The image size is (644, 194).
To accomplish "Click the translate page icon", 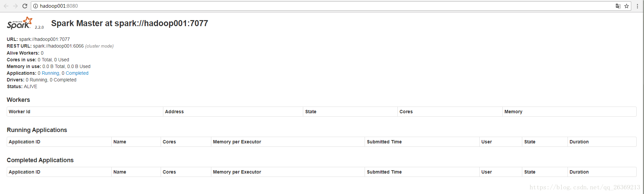I will [618, 6].
